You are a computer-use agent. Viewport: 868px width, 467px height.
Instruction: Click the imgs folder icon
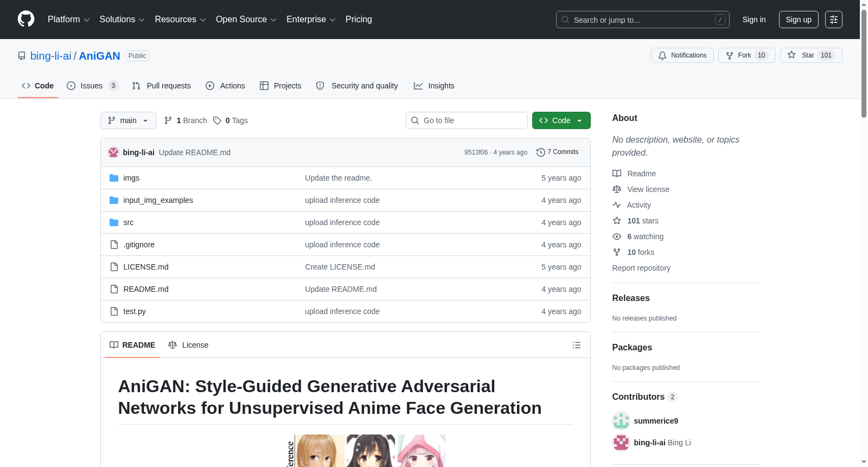114,178
